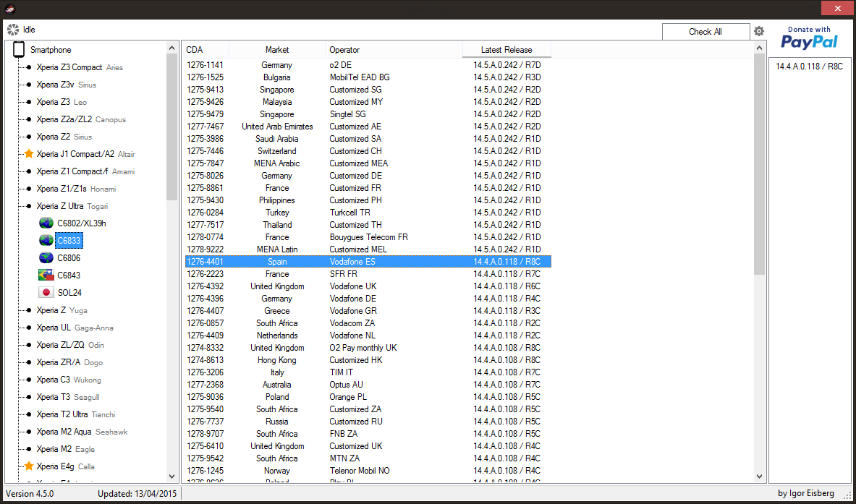
Task: Sort by the Latest Release column header
Action: point(507,50)
